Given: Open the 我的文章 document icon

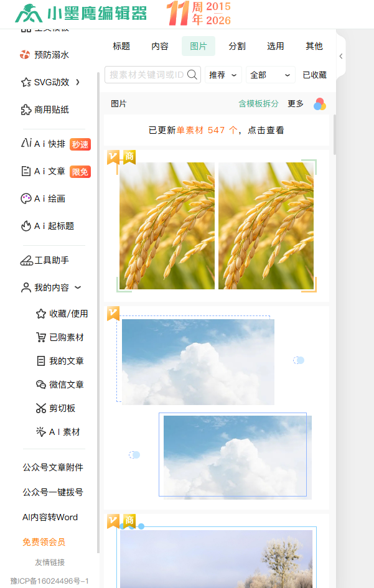Looking at the screenshot, I should click(41, 361).
